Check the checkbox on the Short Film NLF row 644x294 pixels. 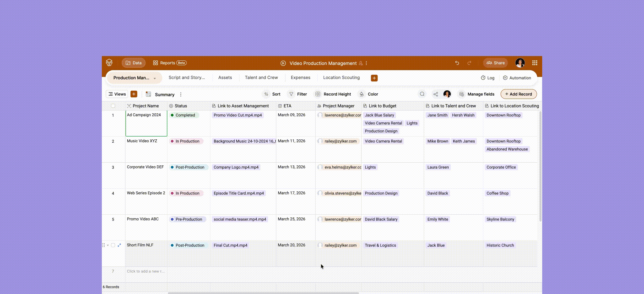point(113,245)
